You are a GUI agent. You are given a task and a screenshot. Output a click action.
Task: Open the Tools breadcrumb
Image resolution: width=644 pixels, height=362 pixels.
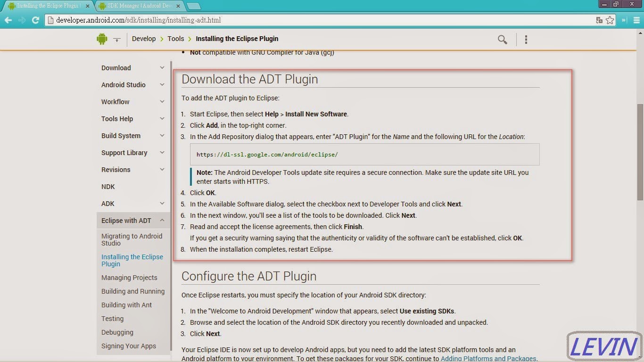pos(176,39)
